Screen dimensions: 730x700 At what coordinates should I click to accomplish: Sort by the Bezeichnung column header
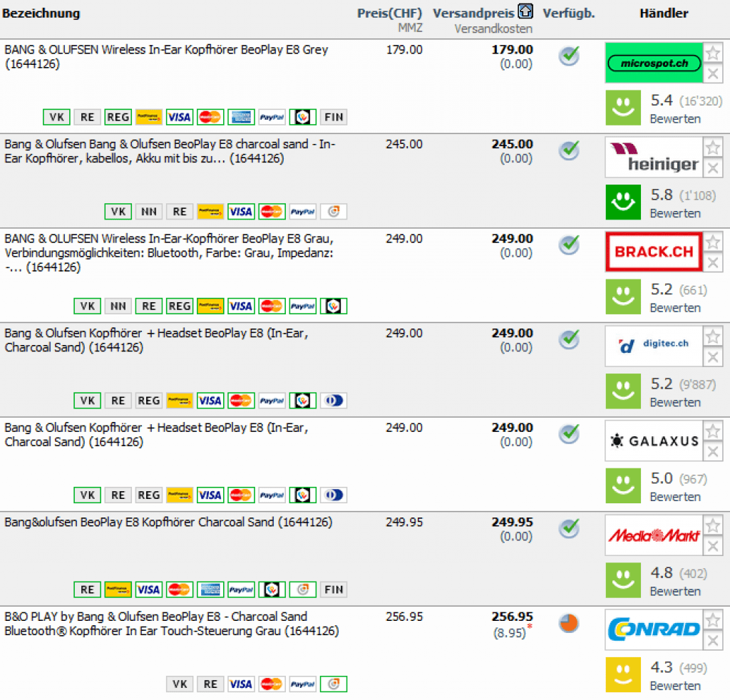[41, 14]
